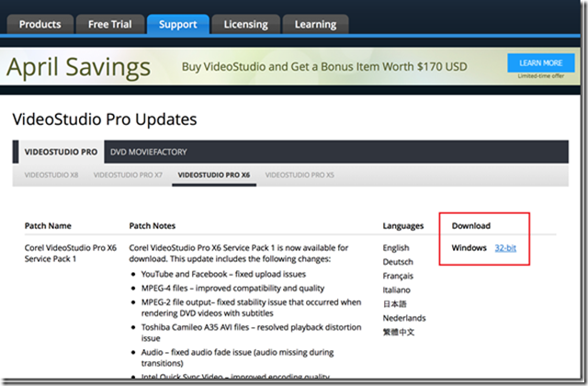Click the VideoStudio Pro Updates heading
The width and height of the screenshot is (588, 386).
[105, 119]
